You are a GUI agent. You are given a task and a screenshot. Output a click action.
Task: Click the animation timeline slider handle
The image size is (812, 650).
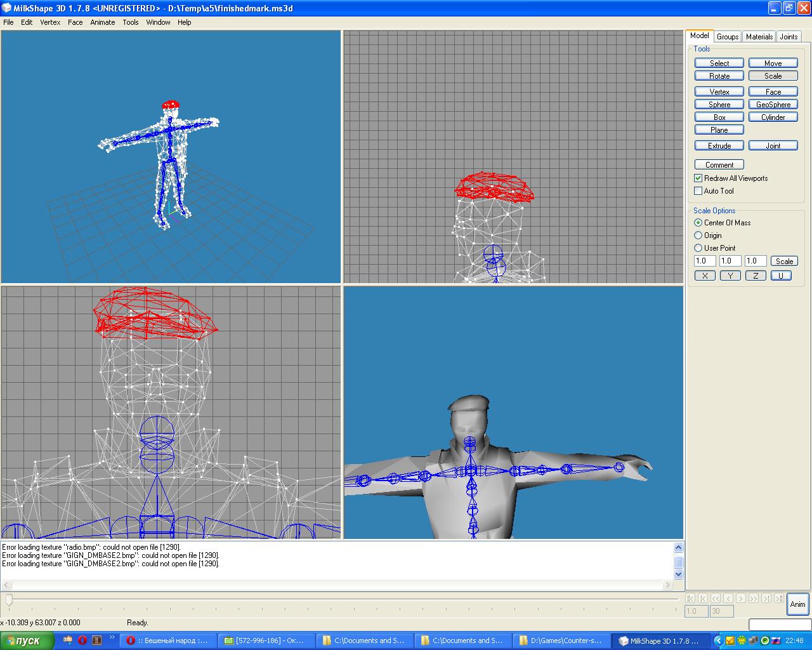[x=9, y=599]
